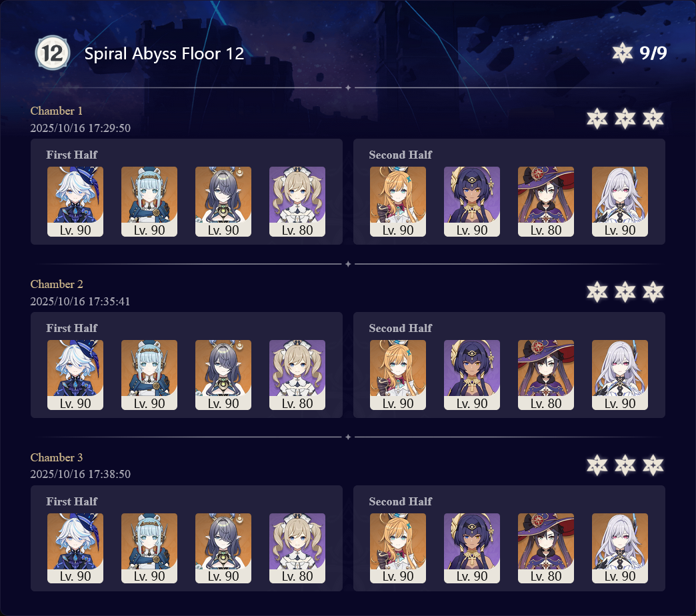Select Candace portrait in Chamber 1 Second Half
The image size is (696, 616).
pos(472,201)
